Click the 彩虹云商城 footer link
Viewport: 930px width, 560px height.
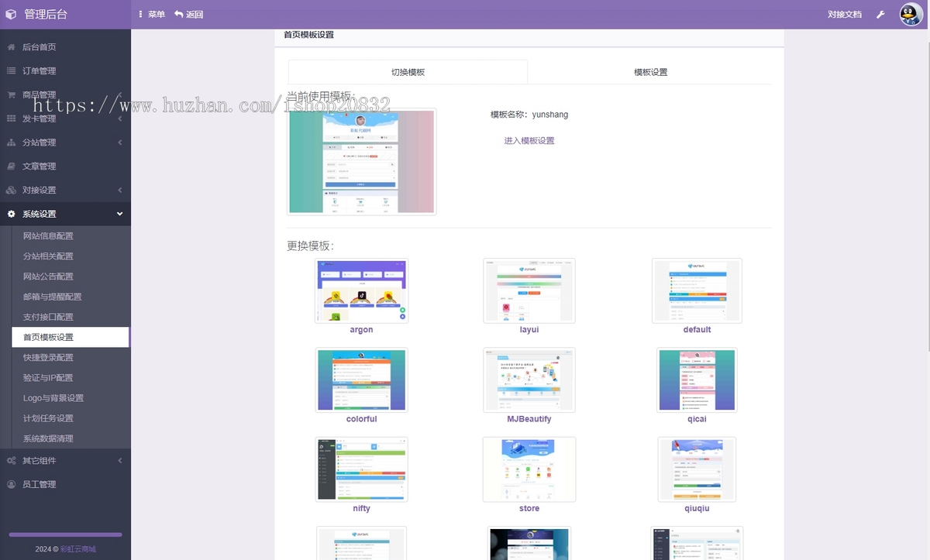(x=77, y=549)
